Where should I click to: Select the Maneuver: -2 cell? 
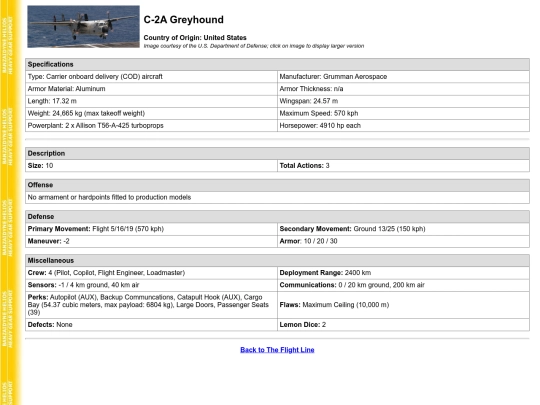[151, 241]
